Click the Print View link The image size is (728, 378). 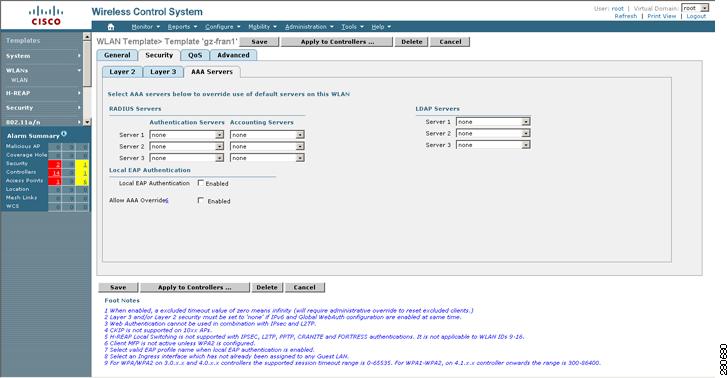tap(661, 16)
